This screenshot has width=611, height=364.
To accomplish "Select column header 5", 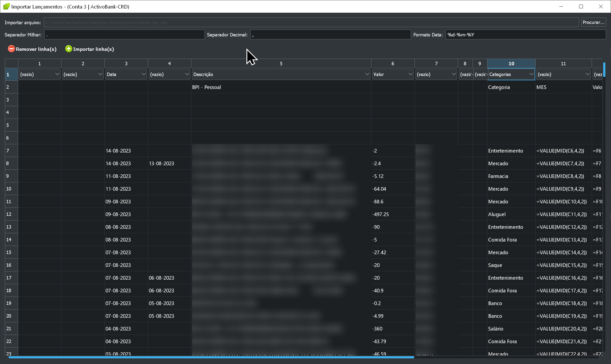I will [281, 64].
